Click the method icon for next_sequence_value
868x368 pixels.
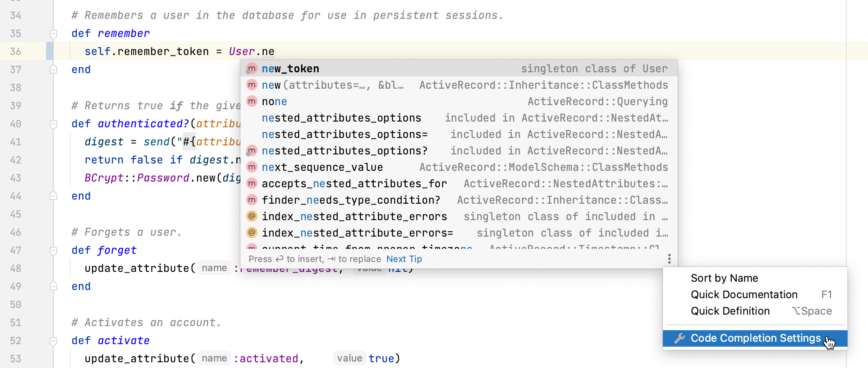[x=251, y=167]
